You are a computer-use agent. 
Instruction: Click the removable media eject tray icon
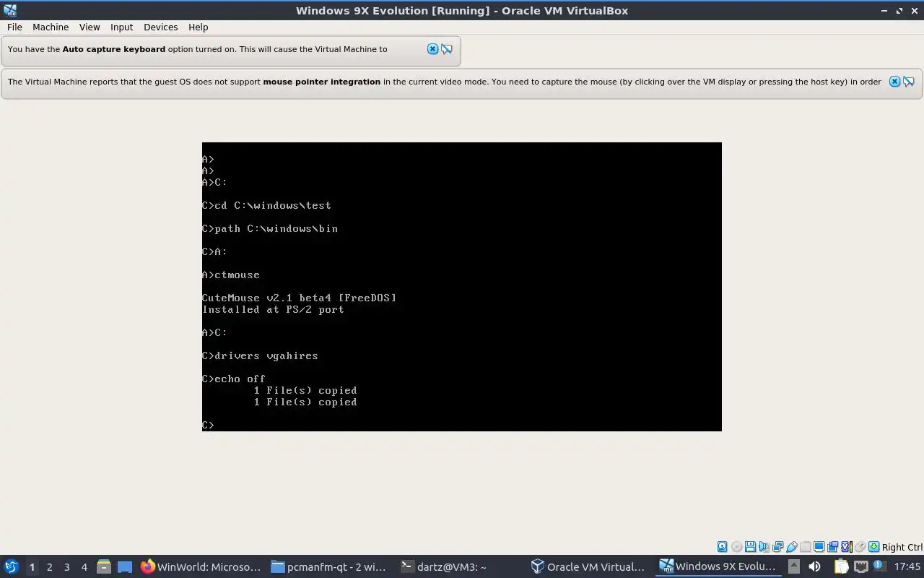click(x=793, y=566)
